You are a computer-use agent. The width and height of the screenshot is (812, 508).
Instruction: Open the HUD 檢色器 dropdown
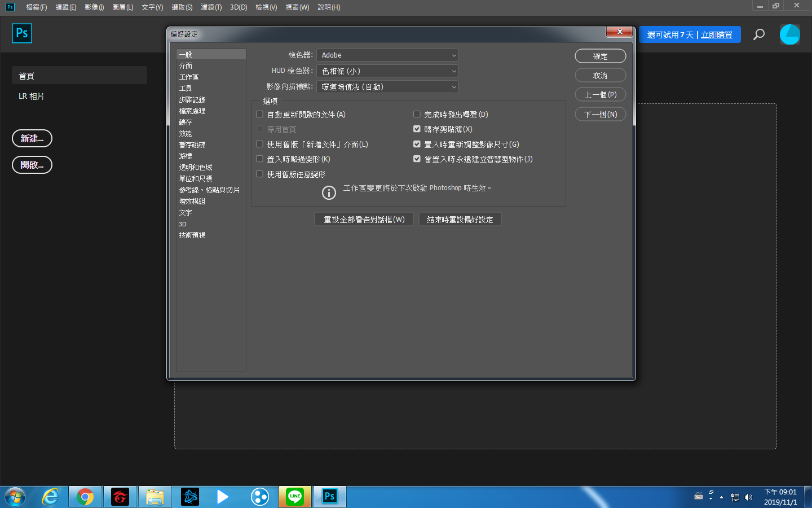pyautogui.click(x=387, y=71)
